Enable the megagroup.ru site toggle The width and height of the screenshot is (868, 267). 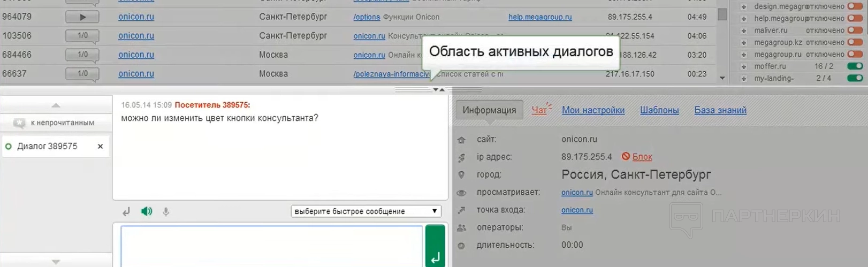pyautogui.click(x=855, y=54)
